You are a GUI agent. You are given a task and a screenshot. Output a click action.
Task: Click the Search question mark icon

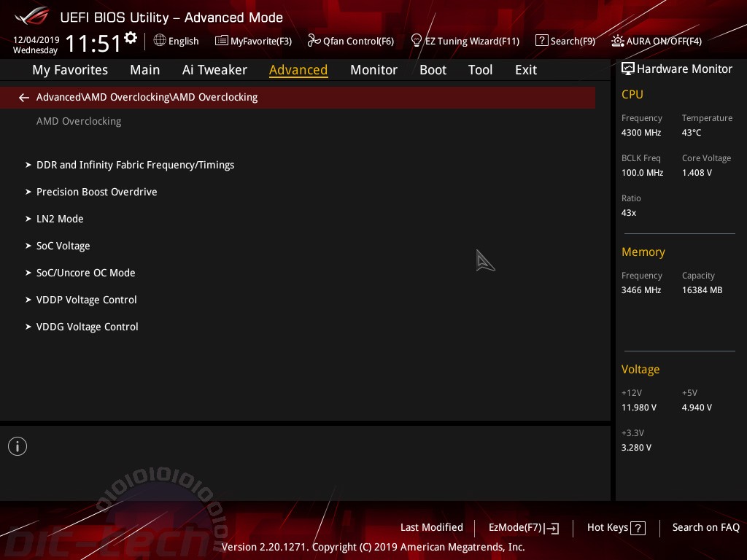[x=542, y=41]
